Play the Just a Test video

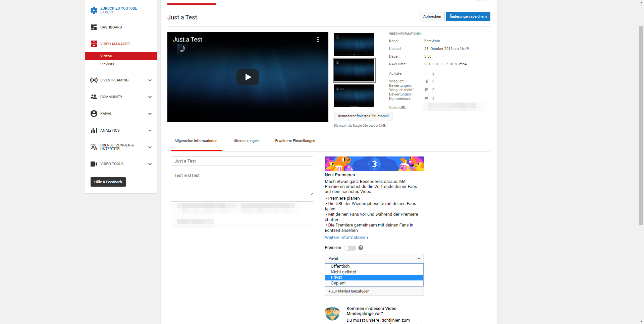[x=248, y=77]
